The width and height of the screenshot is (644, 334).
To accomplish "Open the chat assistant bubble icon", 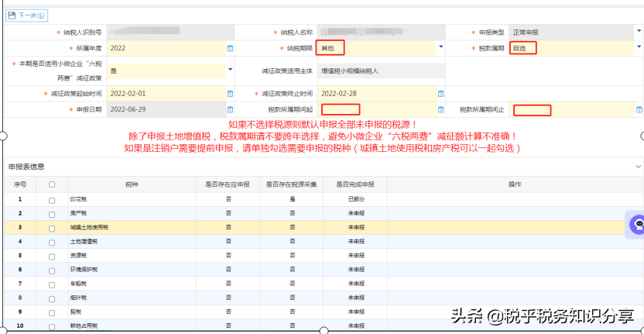I will [638, 224].
